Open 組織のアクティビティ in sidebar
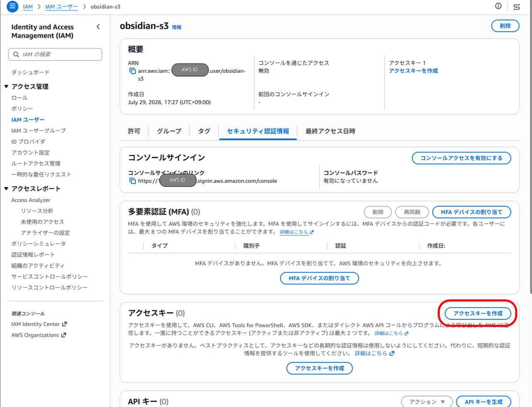Screen dimensions: 532x407 [x=38, y=266]
